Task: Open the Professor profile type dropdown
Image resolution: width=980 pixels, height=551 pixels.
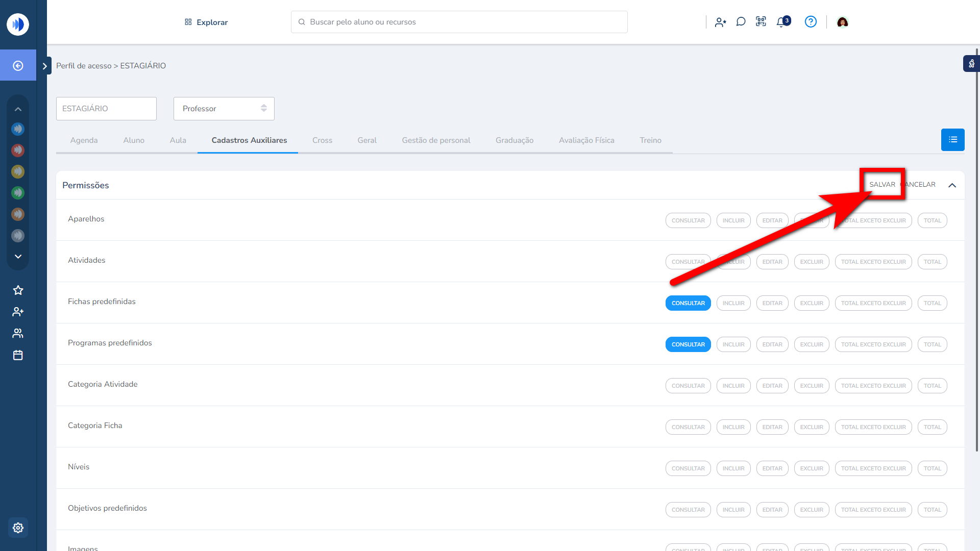Action: click(x=224, y=109)
